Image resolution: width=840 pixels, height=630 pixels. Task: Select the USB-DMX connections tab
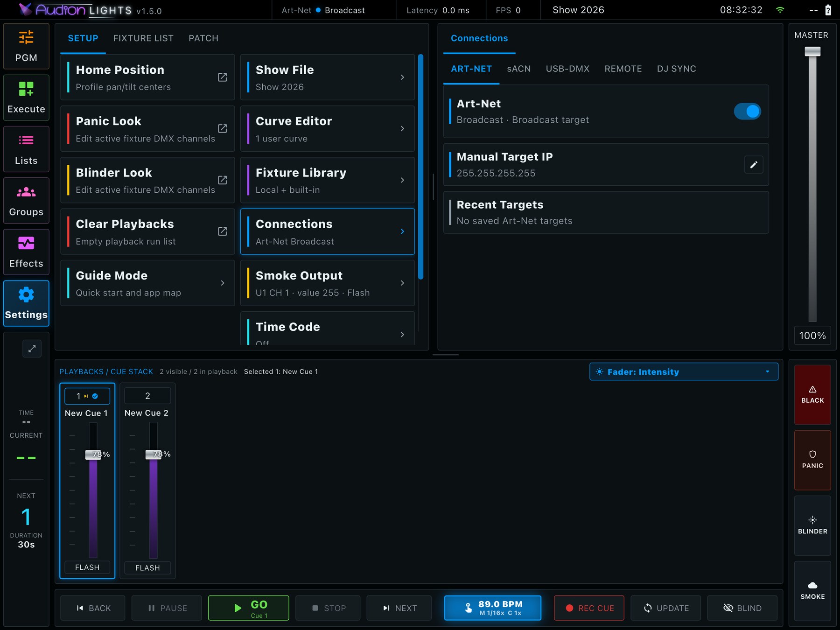(567, 69)
